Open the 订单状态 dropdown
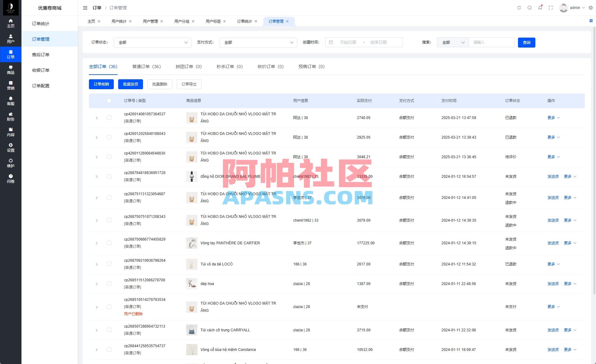Screen dimensions: 596x364 (x=152, y=43)
